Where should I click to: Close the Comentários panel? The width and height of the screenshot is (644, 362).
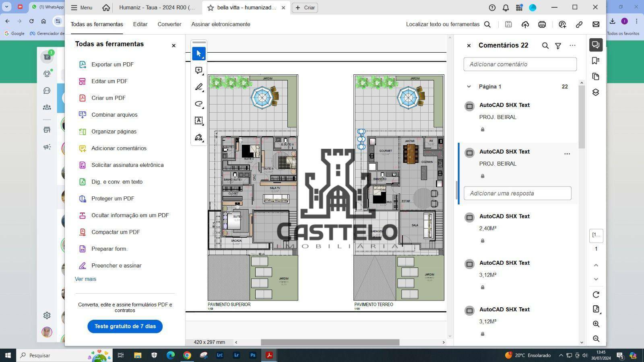point(469,45)
